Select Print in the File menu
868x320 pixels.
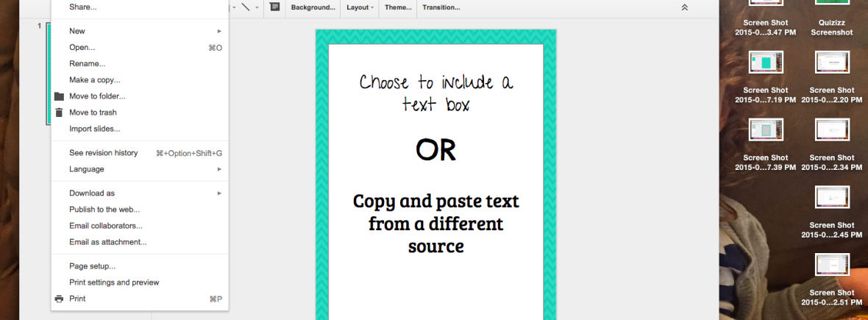point(140,299)
